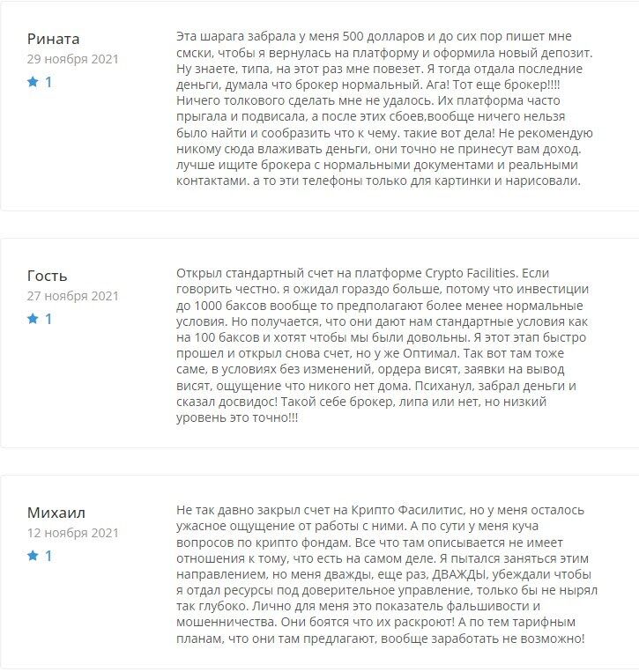Click the date 12 ноября 2021
The height and width of the screenshot is (672, 639).
72,534
